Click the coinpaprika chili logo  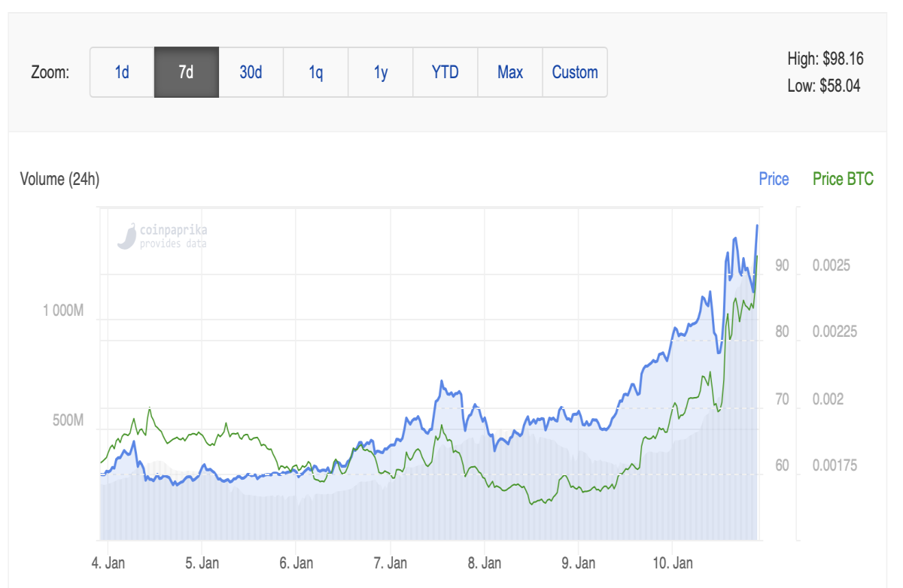pyautogui.click(x=126, y=236)
